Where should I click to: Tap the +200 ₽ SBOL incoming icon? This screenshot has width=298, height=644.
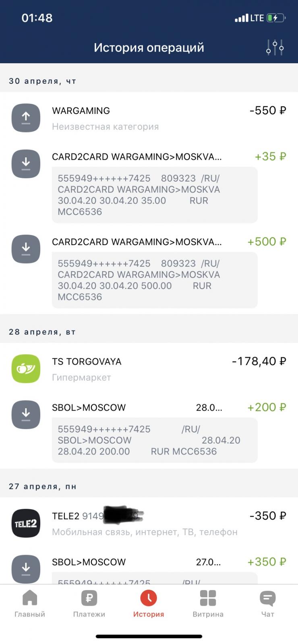26,415
